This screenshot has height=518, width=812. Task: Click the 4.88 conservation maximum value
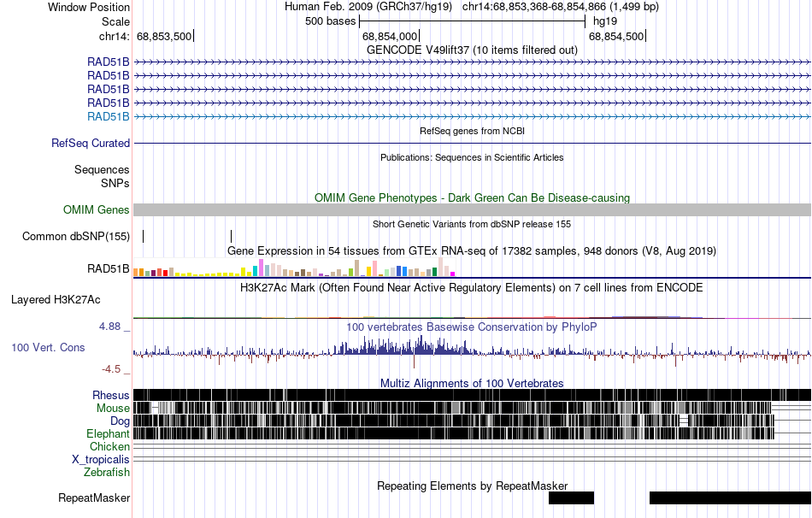tap(109, 327)
